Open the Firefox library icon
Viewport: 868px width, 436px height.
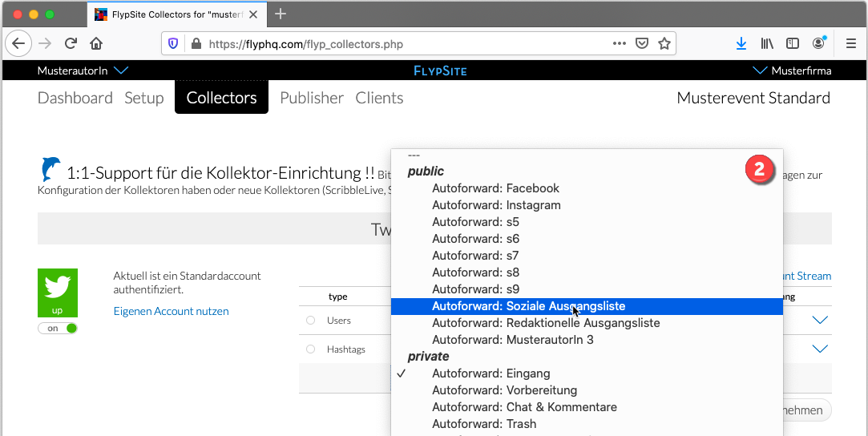766,44
